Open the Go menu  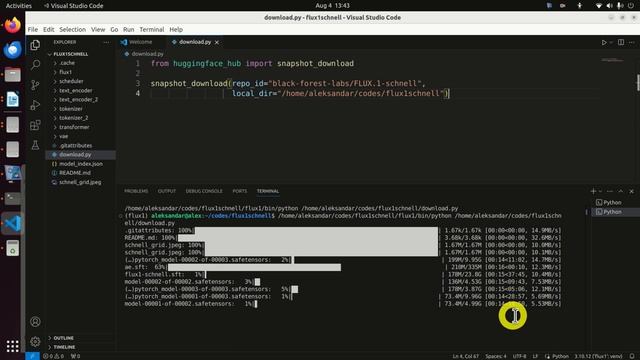click(x=114, y=29)
